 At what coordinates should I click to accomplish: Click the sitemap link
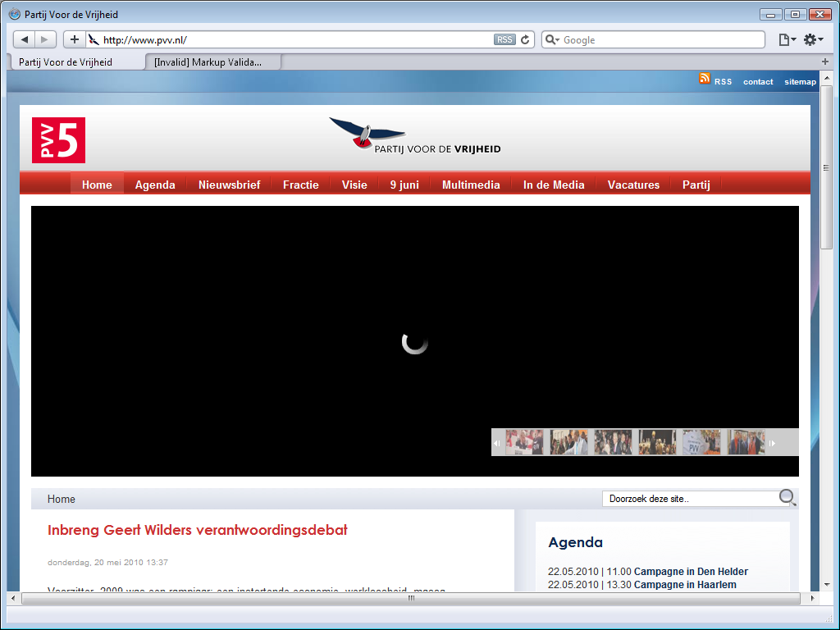801,82
